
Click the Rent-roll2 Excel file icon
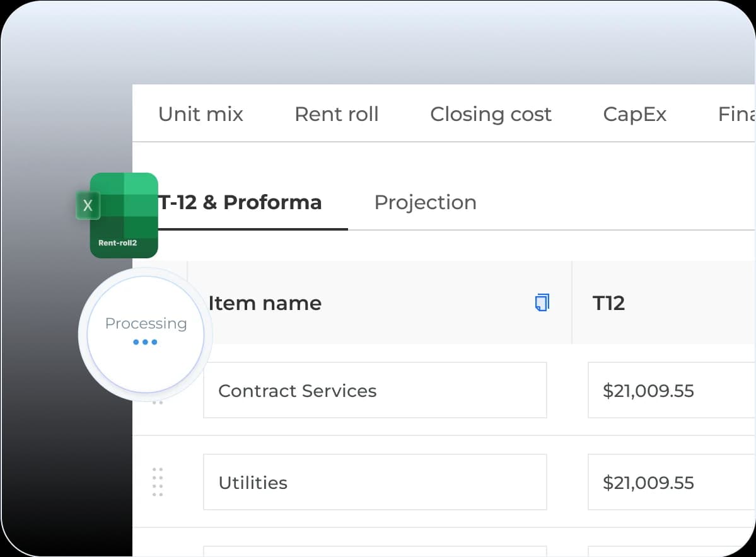click(x=124, y=215)
